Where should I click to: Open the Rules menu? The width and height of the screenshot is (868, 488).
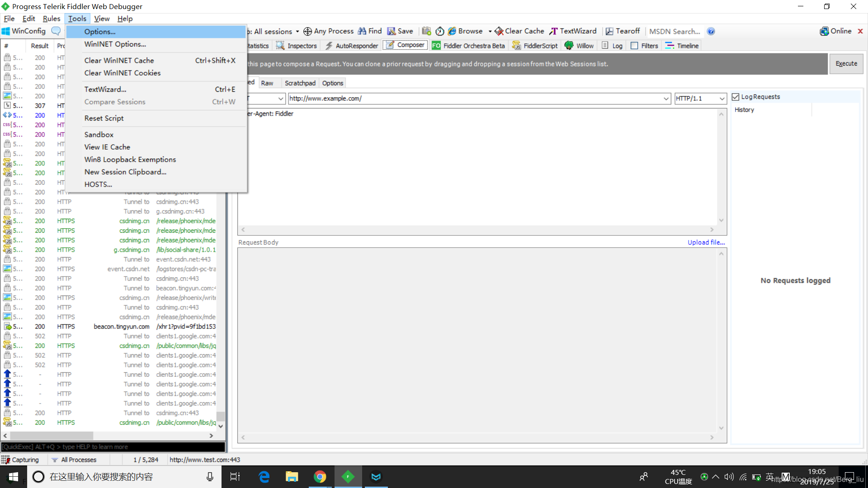(x=52, y=19)
